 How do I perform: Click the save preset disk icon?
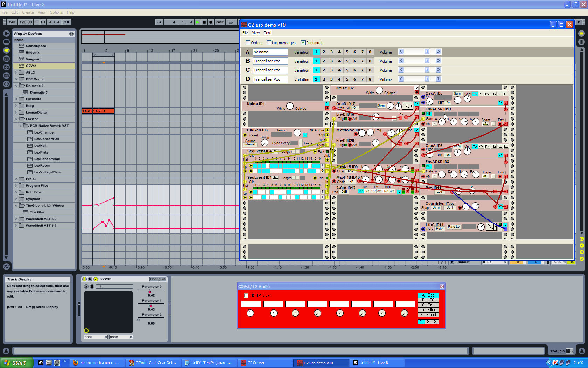point(92,286)
